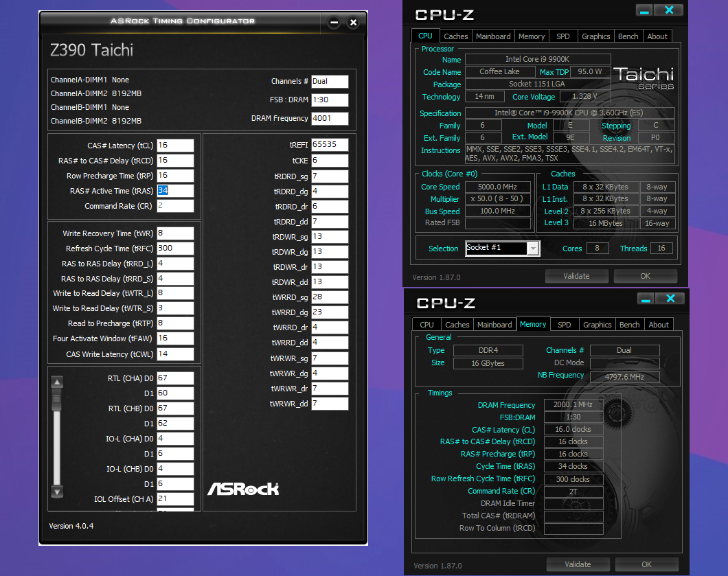Click the IOL Offset (CH A) field

coord(175,499)
